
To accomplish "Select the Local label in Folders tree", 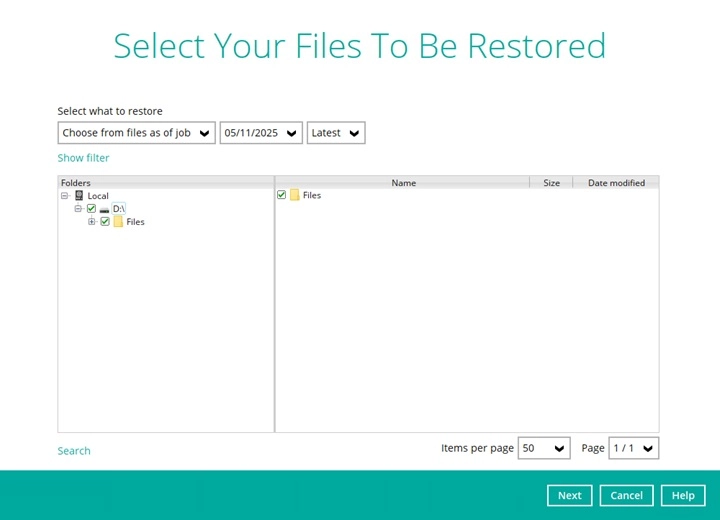I will point(98,196).
